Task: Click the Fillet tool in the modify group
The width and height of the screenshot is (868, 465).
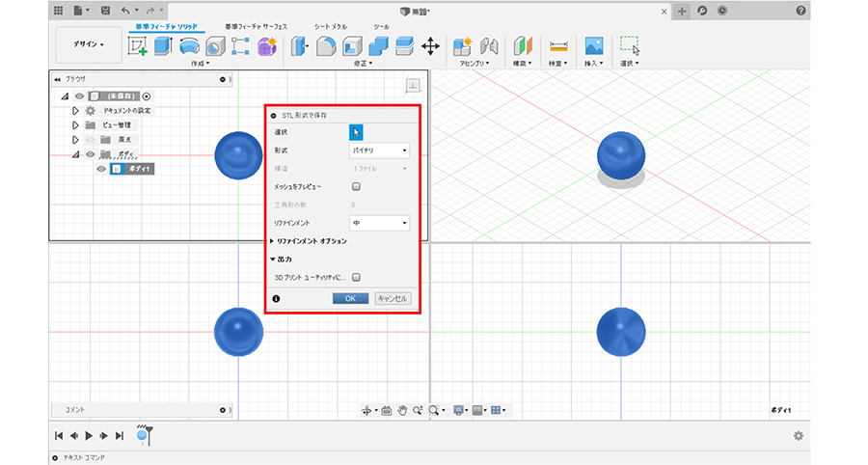Action: [x=327, y=45]
